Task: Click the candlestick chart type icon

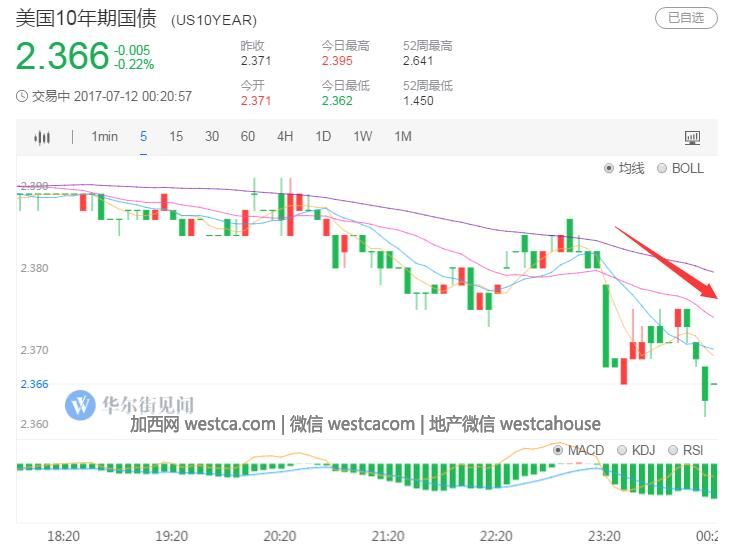Action: tap(42, 137)
